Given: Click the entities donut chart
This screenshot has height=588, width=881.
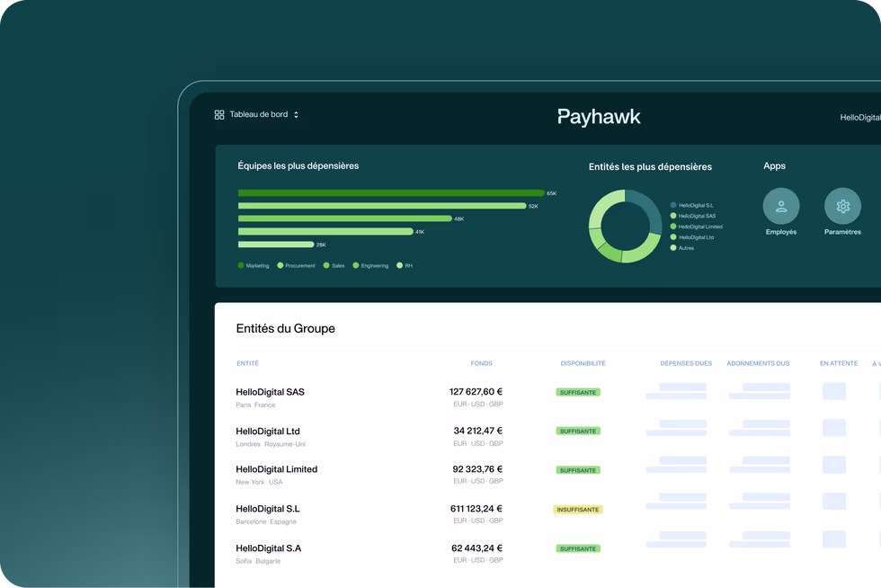Looking at the screenshot, I should point(625,226).
